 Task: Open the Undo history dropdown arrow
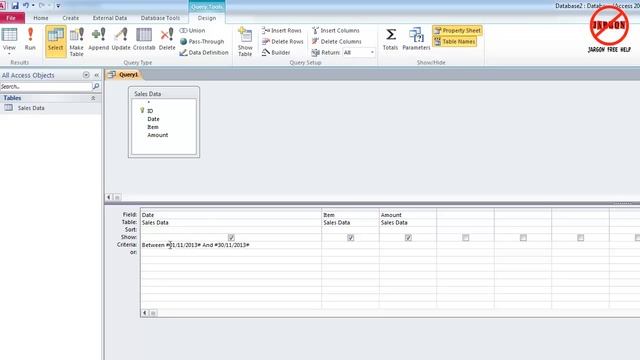coord(33,6)
